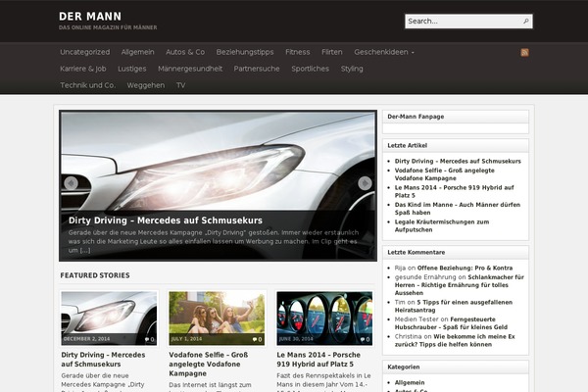
Task: Advance to the next slide arrow
Action: tap(365, 183)
